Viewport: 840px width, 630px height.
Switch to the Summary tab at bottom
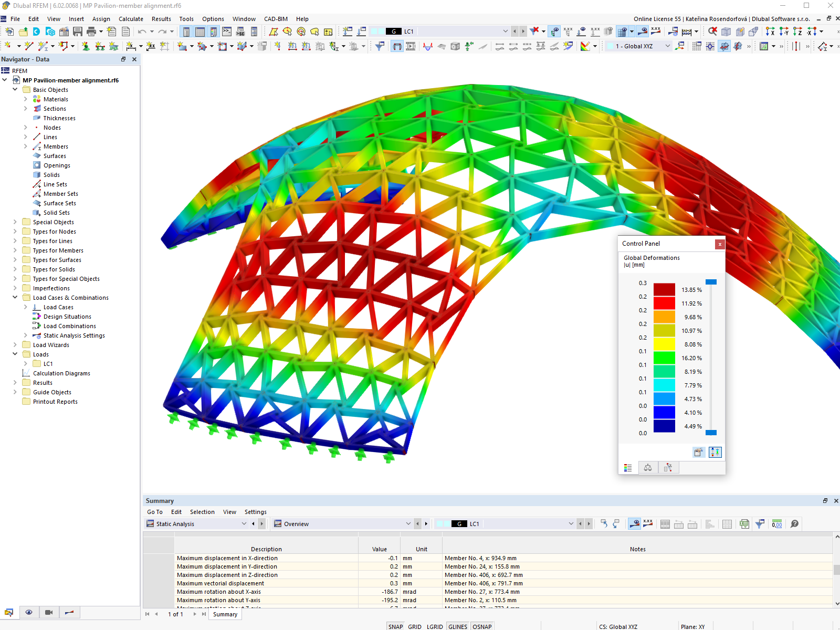pyautogui.click(x=225, y=614)
